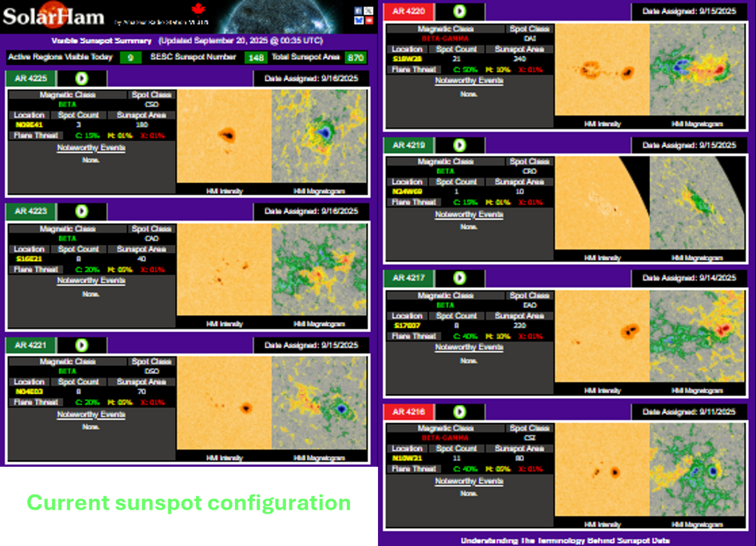Open AR 4219 HMI Intensity limb image
756x546 pixels.
coord(602,204)
